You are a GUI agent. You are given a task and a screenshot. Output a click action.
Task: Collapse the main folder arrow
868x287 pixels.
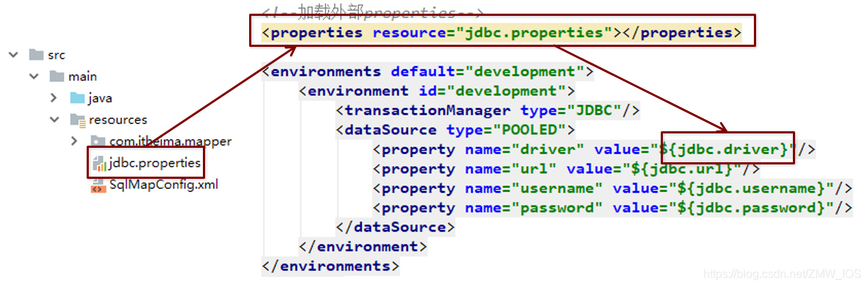[33, 76]
